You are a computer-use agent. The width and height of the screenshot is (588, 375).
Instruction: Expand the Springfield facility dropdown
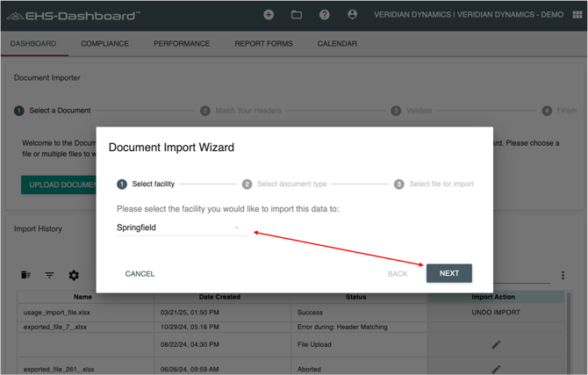[x=236, y=227]
